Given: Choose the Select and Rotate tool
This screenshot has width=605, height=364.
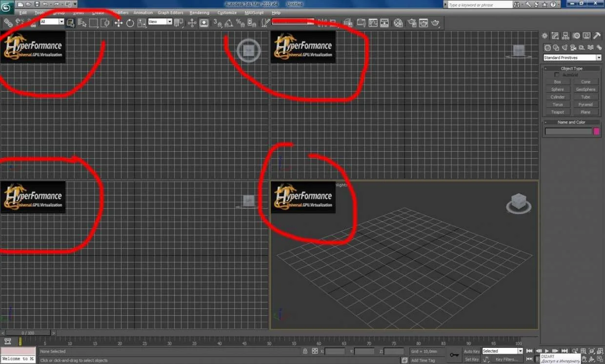Looking at the screenshot, I should (x=130, y=22).
